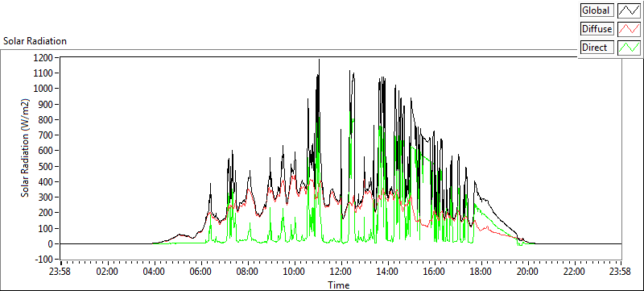Click the first 23:58 x-axis start time

pos(60,272)
